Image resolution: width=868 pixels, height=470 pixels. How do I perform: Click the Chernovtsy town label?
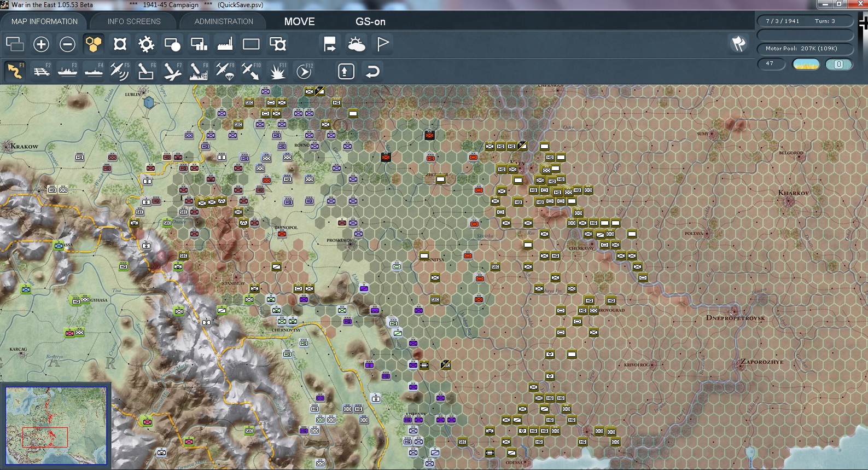[286, 330]
